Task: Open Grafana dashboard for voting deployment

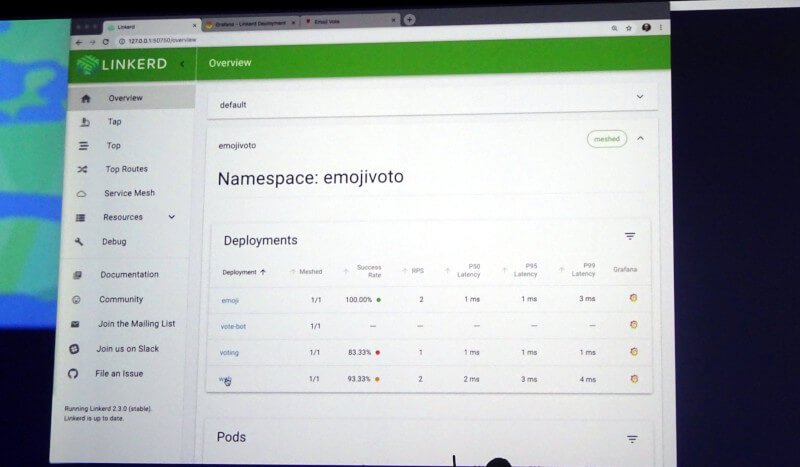Action: (634, 352)
